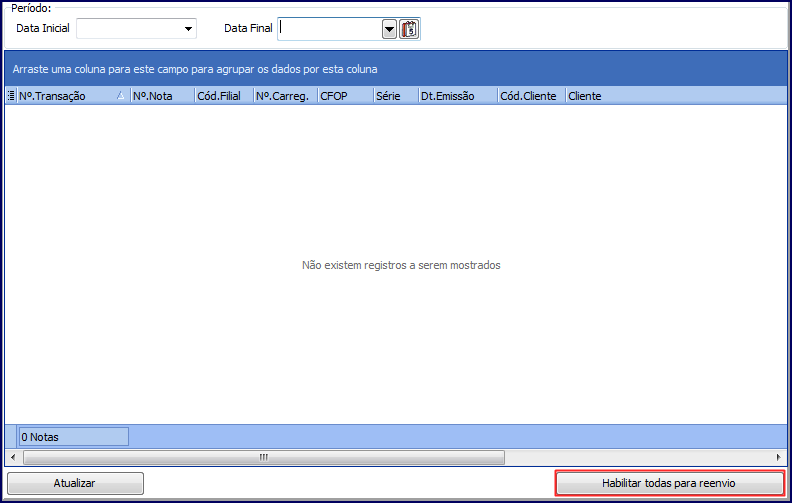
Task: Click the 'Período:' group label
Action: tap(31, 8)
